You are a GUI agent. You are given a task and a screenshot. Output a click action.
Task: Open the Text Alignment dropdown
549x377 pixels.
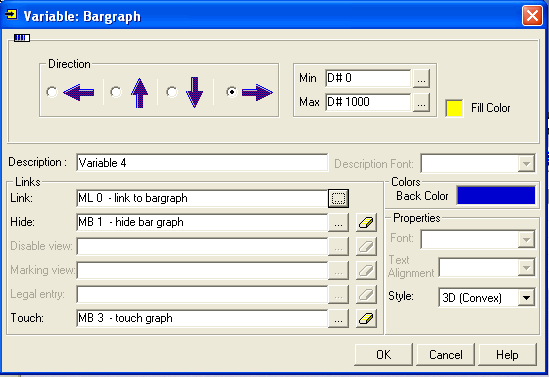tap(526, 268)
